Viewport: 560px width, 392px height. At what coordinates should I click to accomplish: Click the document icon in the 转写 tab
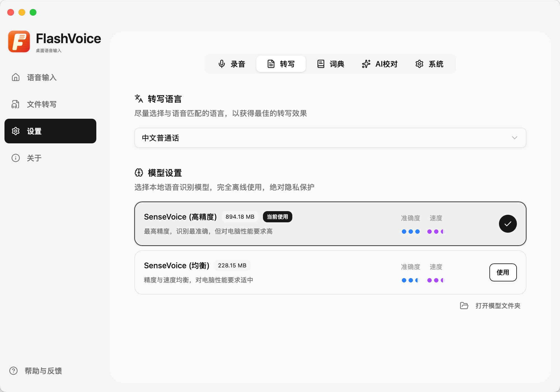coord(271,64)
